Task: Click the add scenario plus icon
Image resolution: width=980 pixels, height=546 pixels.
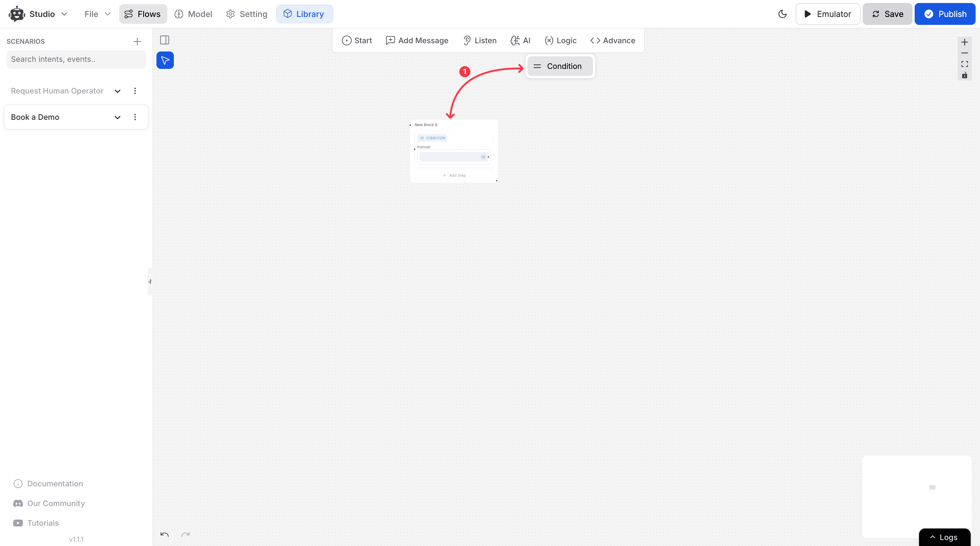Action: point(137,42)
